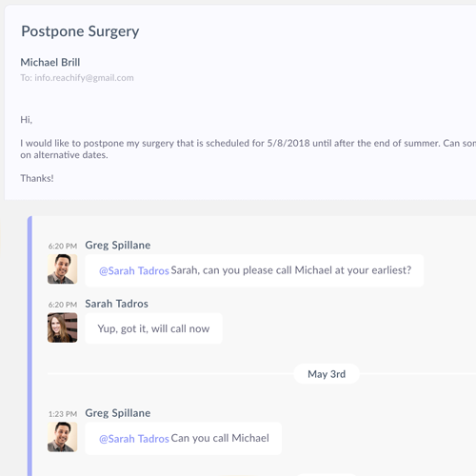This screenshot has height=476, width=476.
Task: Click the 1:23 PM timestamp
Action: click(x=63, y=414)
